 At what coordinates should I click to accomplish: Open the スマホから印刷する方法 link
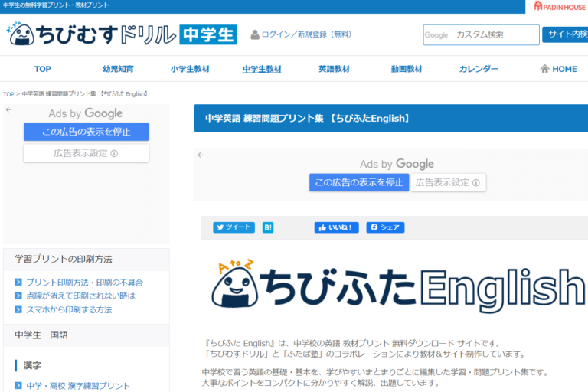coord(69,310)
